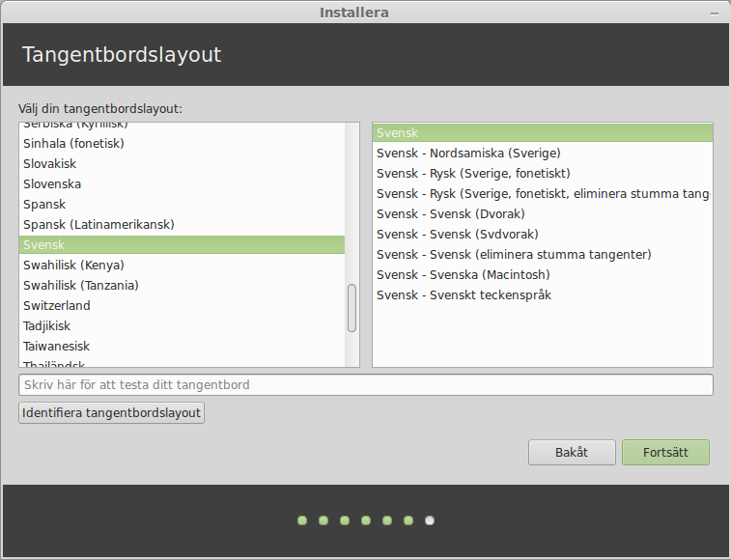Select plain Svensk variant in right list
Image resolution: width=731 pixels, height=560 pixels.
click(x=543, y=133)
